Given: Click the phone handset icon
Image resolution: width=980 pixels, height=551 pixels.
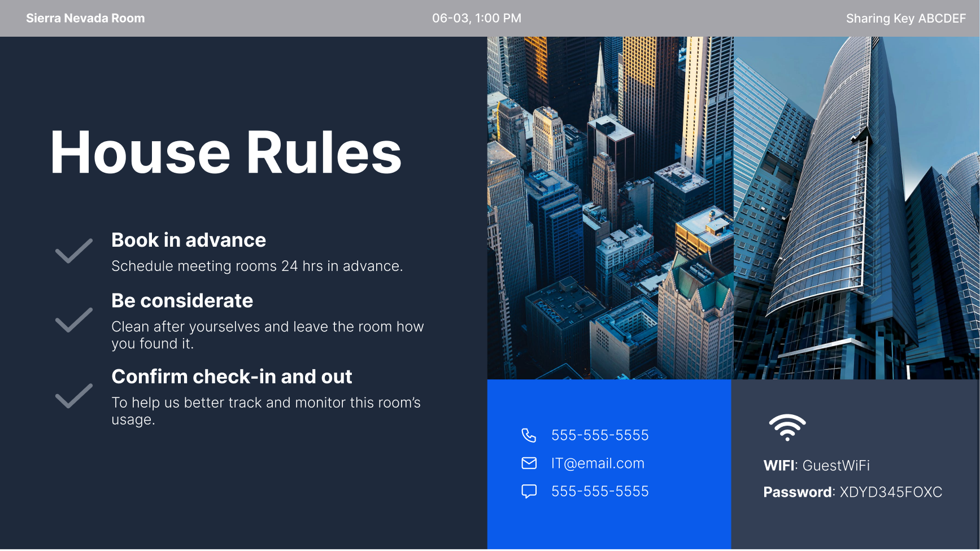Looking at the screenshot, I should [529, 435].
